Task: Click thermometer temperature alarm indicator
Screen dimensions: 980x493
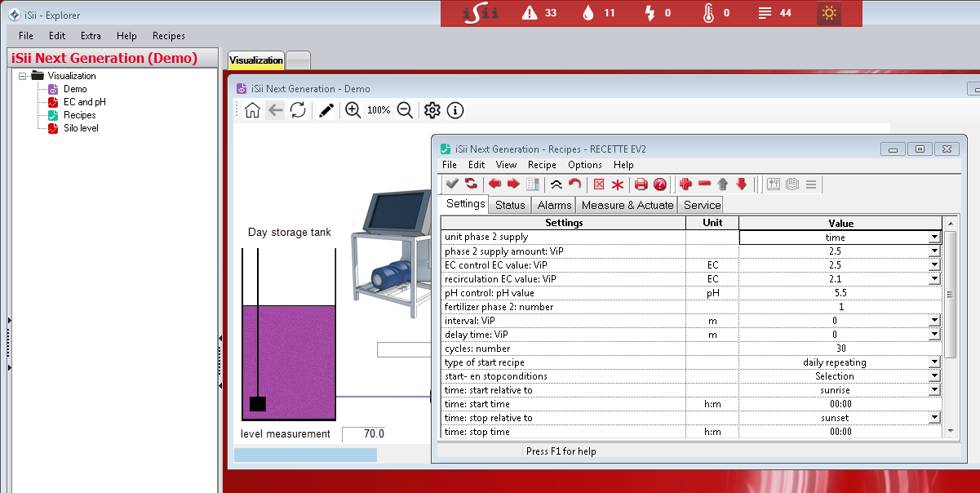Action: coord(716,13)
